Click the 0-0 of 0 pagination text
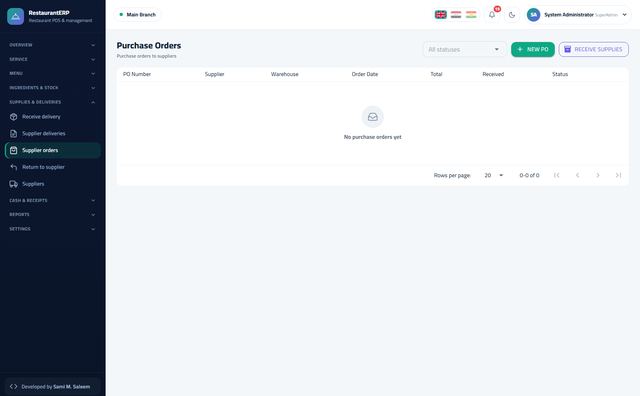640x396 pixels. coord(529,175)
